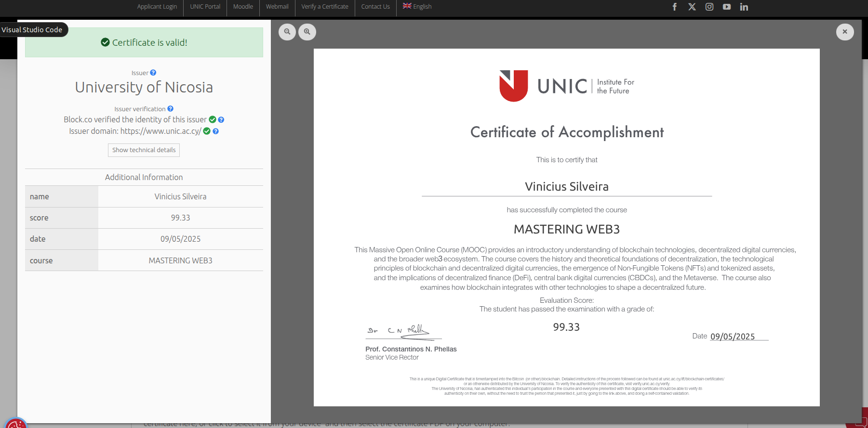This screenshot has height=428, width=868.
Task: Open the UNIC Portal link
Action: click(x=205, y=7)
